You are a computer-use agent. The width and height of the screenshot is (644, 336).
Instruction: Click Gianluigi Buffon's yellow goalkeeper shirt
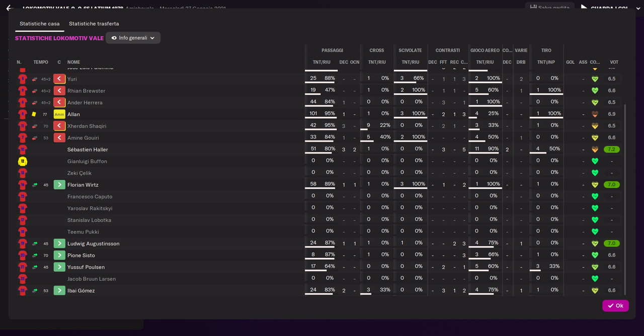point(22,161)
